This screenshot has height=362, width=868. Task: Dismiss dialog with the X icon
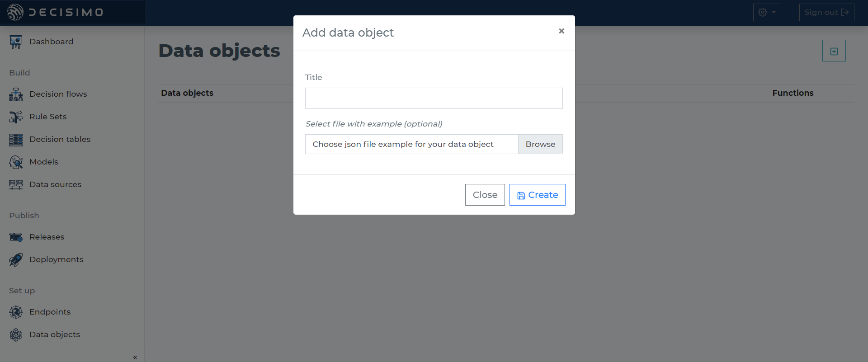coord(561,31)
